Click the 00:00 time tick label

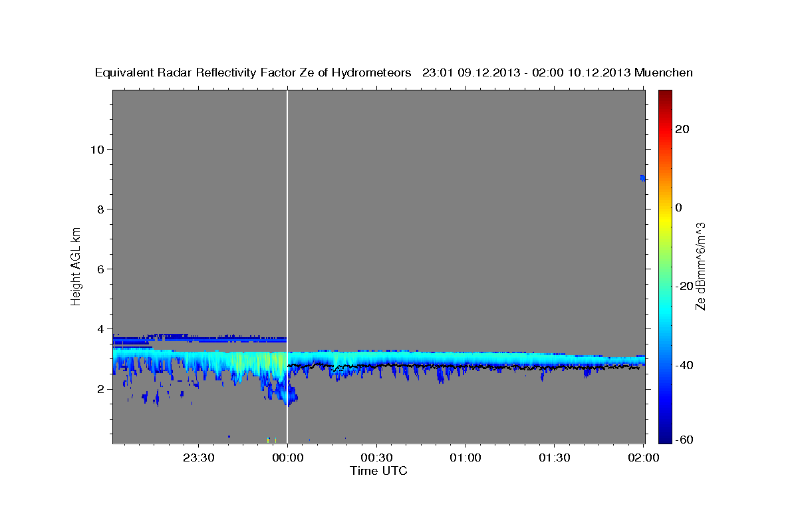(287, 458)
